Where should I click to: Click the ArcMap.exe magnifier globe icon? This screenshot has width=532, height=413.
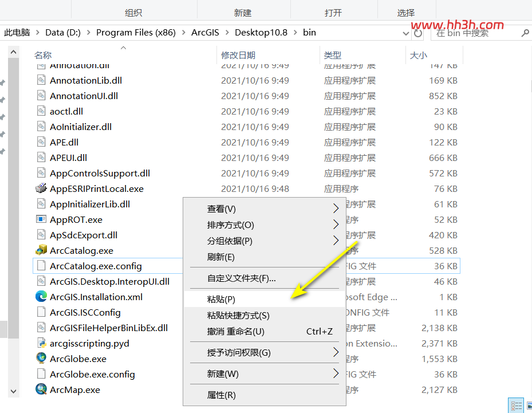[41, 390]
